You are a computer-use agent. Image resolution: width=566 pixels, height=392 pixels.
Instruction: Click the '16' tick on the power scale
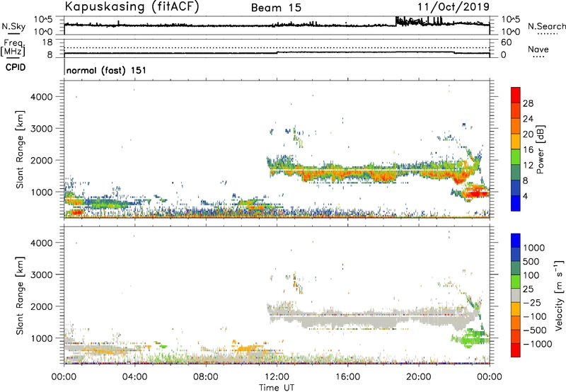point(528,150)
